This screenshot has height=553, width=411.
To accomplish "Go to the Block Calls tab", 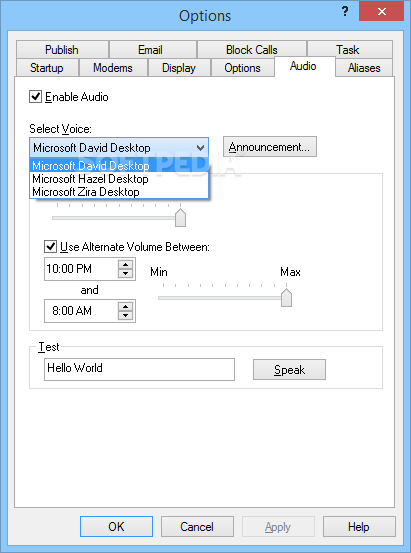I will pyautogui.click(x=252, y=50).
